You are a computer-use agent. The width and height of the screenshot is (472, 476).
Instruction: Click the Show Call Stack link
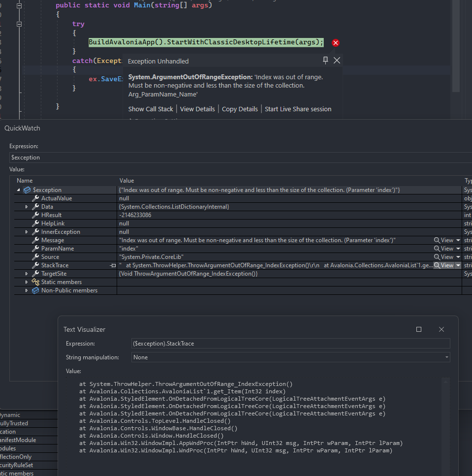151,109
